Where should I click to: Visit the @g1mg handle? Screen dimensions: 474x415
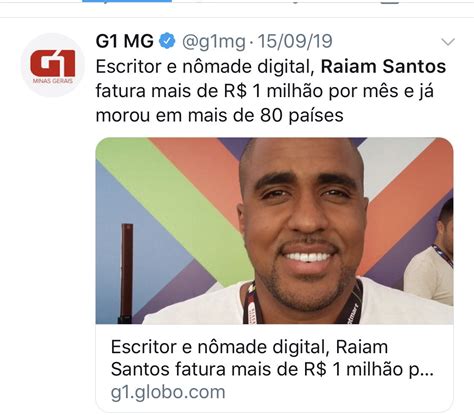coord(214,42)
